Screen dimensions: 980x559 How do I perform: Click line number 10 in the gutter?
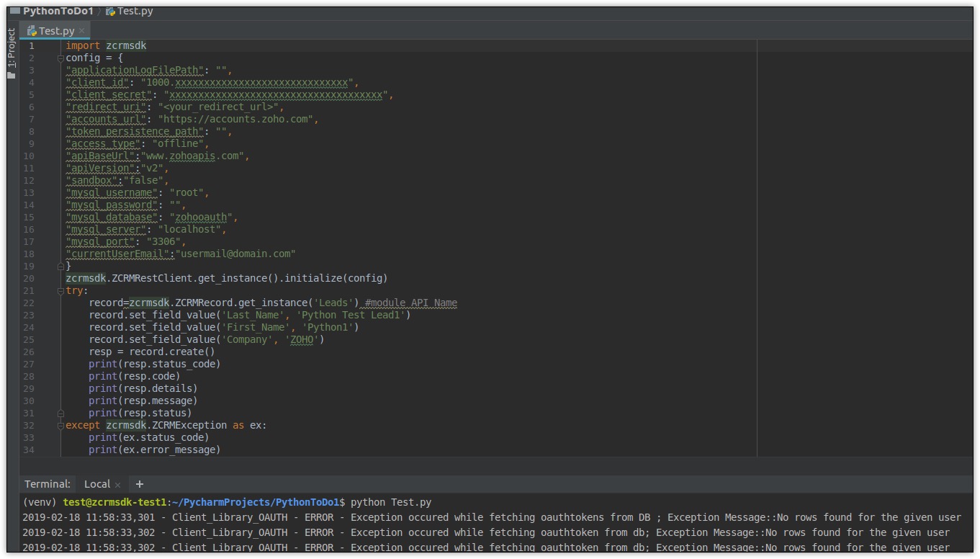point(28,156)
